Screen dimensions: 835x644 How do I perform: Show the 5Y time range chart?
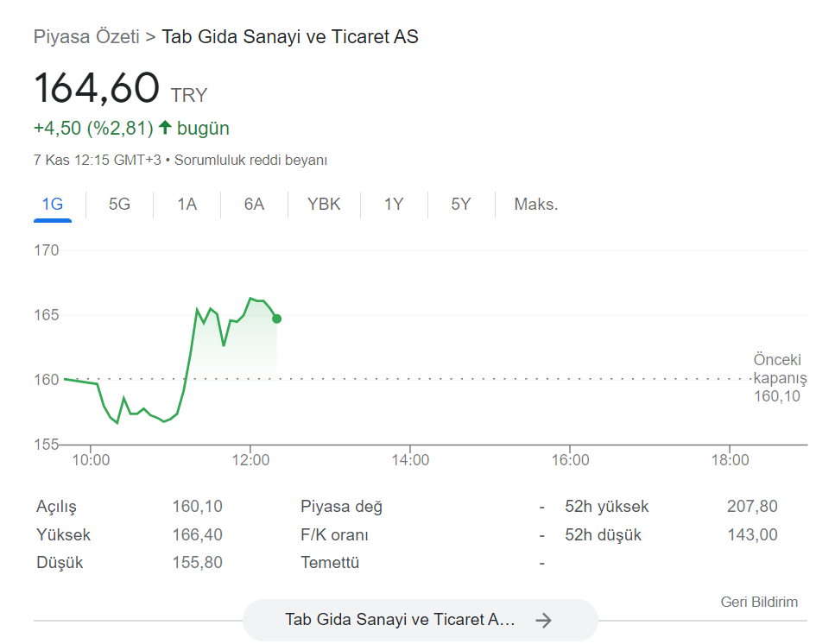click(x=461, y=205)
